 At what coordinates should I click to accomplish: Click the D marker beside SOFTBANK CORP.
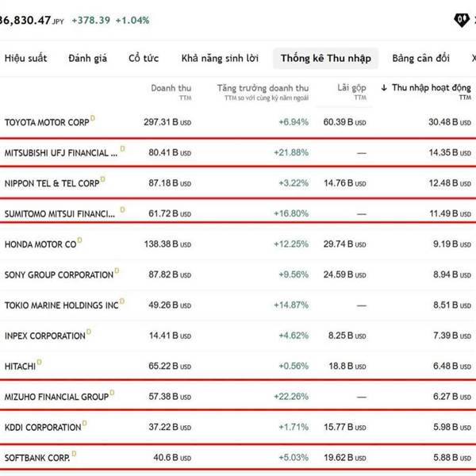coord(74,454)
